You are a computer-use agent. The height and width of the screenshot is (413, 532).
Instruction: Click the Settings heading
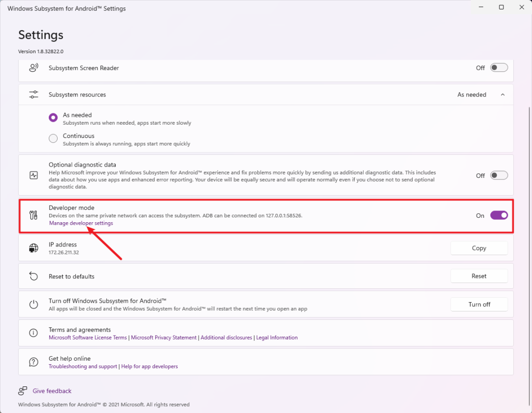[41, 35]
